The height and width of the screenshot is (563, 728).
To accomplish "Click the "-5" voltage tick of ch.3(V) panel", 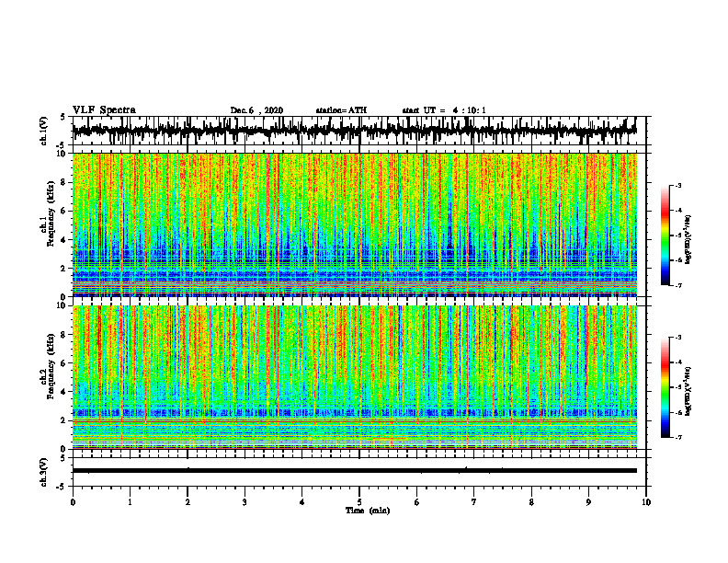I will click(x=63, y=486).
